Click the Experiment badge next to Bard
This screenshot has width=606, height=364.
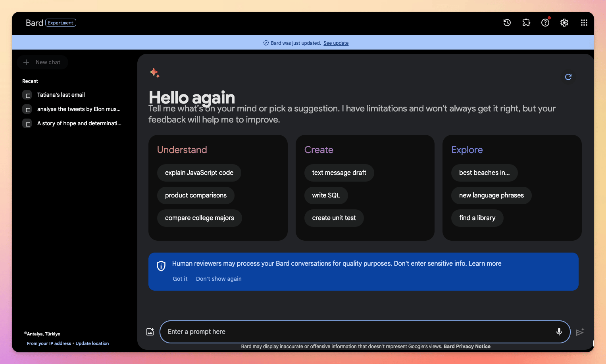(61, 23)
